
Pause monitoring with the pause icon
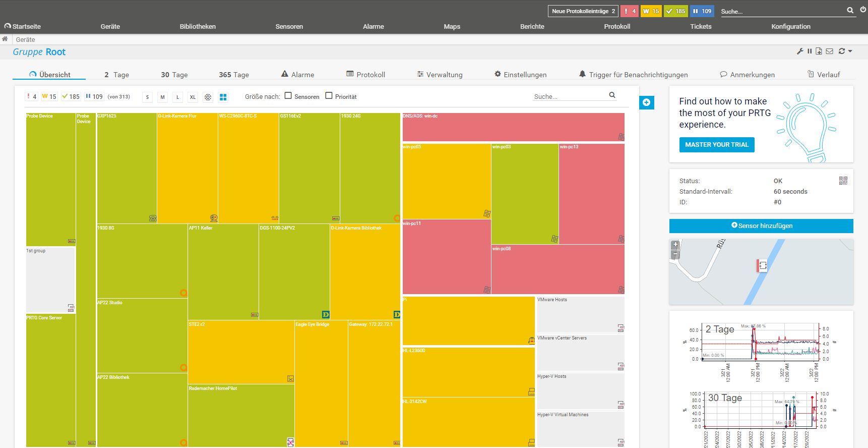810,51
